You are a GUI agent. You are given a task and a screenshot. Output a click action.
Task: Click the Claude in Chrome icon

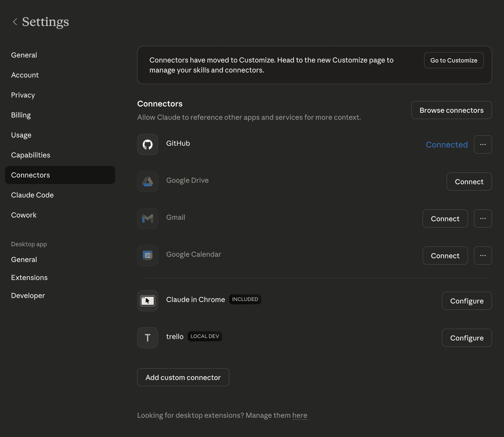tap(148, 301)
